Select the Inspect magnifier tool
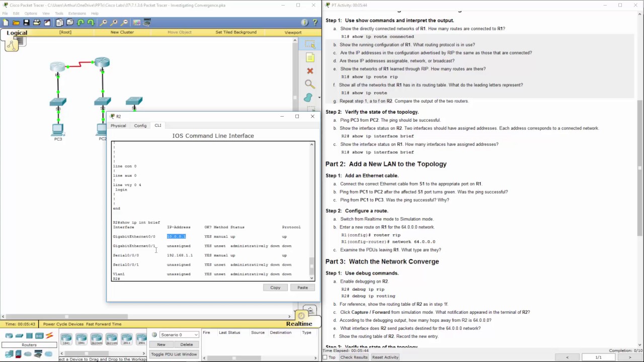The width and height of the screenshot is (644, 362). (x=310, y=84)
